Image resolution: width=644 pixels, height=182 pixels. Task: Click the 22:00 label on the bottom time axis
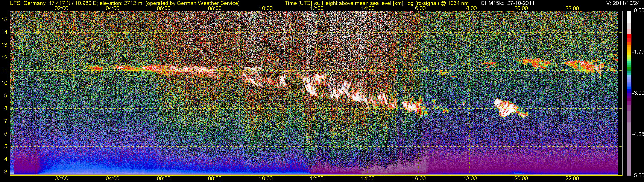[572, 179]
